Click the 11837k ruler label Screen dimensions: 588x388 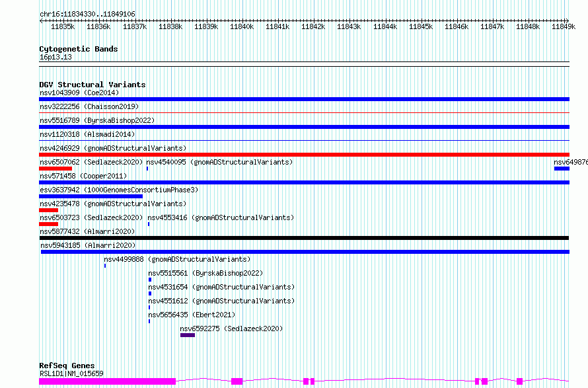click(x=135, y=26)
